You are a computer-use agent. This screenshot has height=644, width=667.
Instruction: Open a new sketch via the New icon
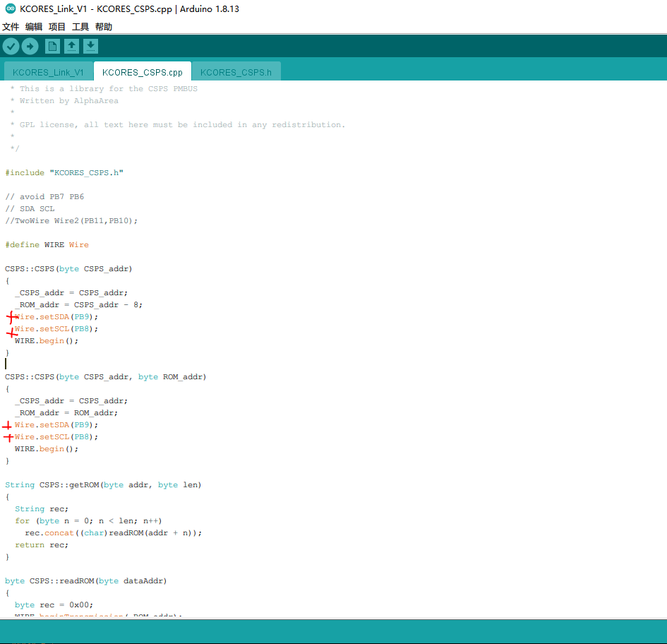52,45
